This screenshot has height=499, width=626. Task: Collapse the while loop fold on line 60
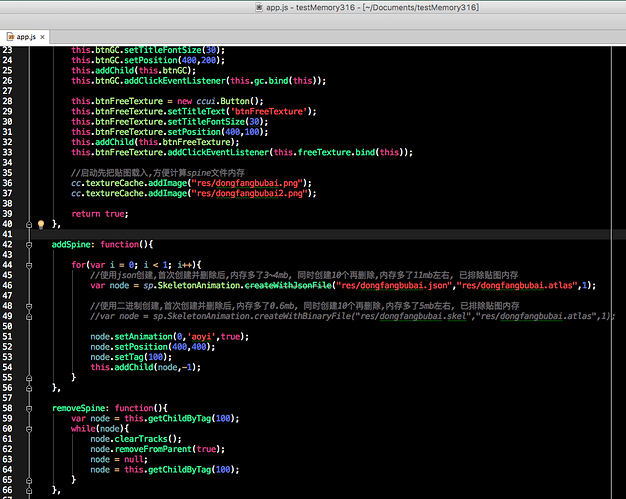[29, 429]
